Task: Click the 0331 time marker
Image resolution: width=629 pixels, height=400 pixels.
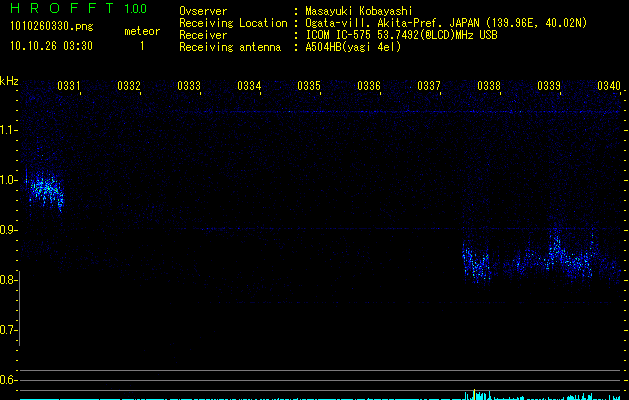Action: click(x=69, y=86)
